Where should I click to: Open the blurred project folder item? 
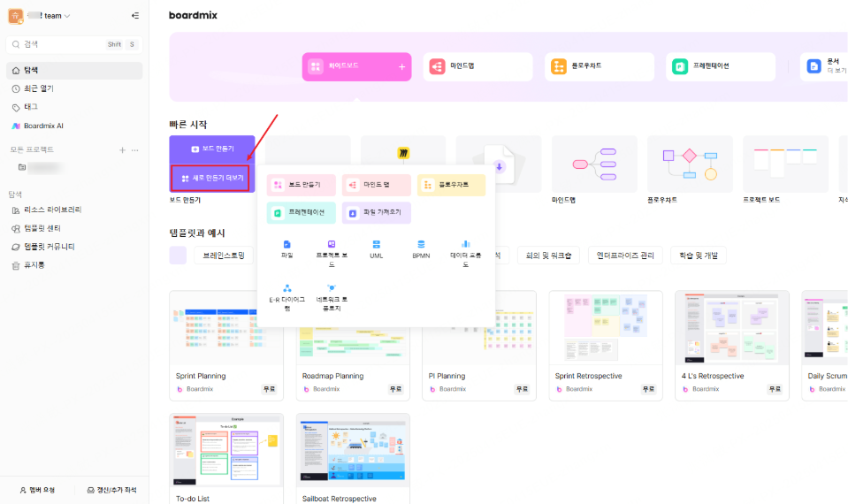[41, 168]
